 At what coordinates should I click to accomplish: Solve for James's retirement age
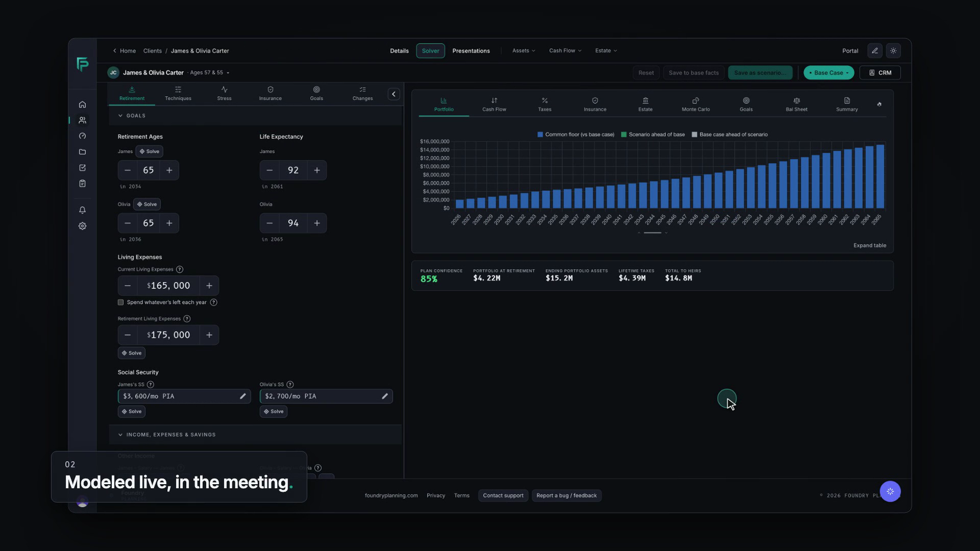pyautogui.click(x=149, y=152)
